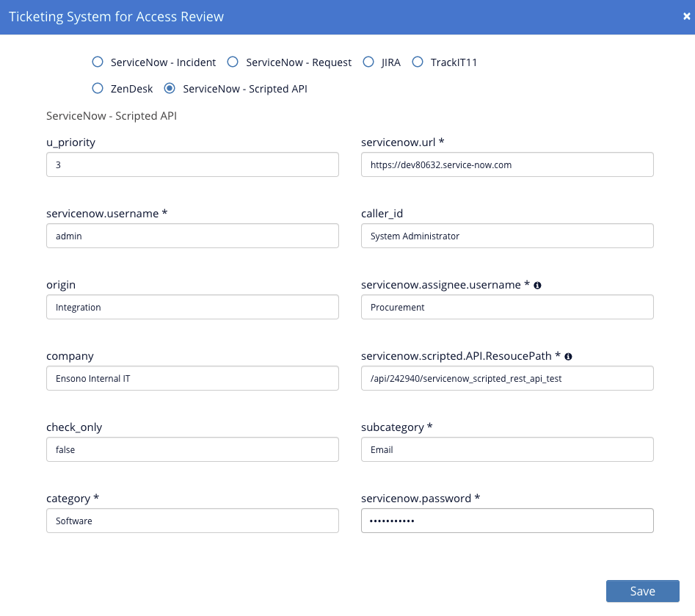Select the ZenDesk radio button

coord(98,88)
